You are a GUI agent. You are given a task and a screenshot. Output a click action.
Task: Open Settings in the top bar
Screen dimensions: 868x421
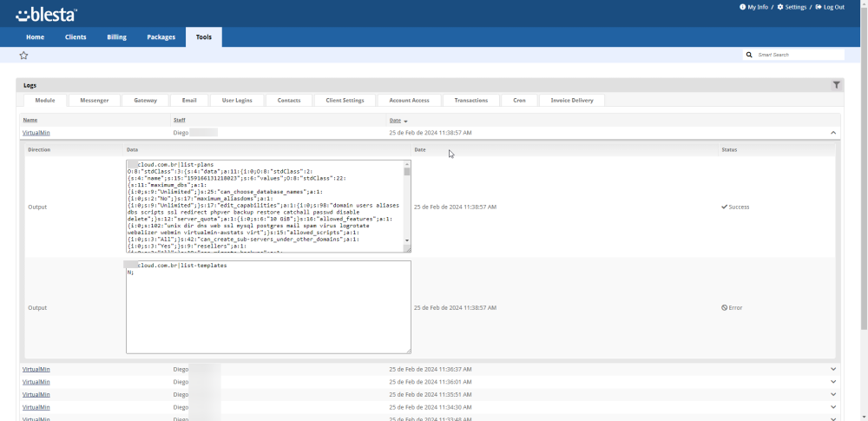[792, 7]
